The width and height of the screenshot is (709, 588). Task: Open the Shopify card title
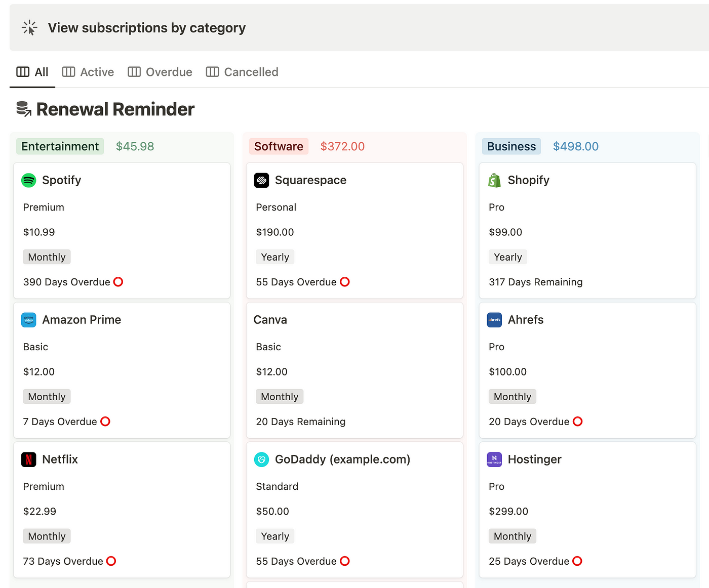(529, 180)
